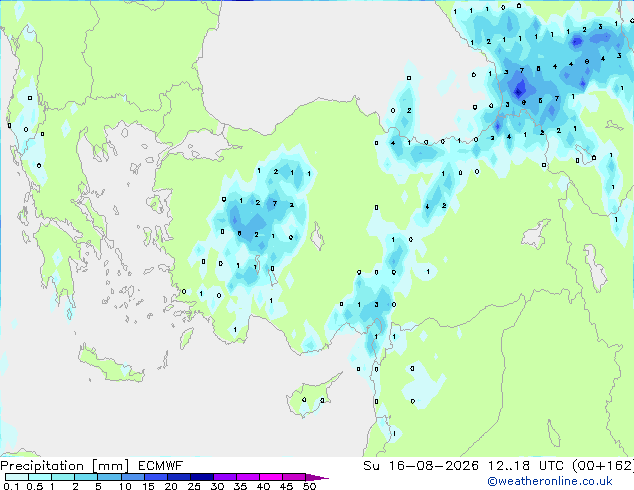Click the "50" legend scale value
Viewport: 634px width, 490px height.
coord(309,486)
